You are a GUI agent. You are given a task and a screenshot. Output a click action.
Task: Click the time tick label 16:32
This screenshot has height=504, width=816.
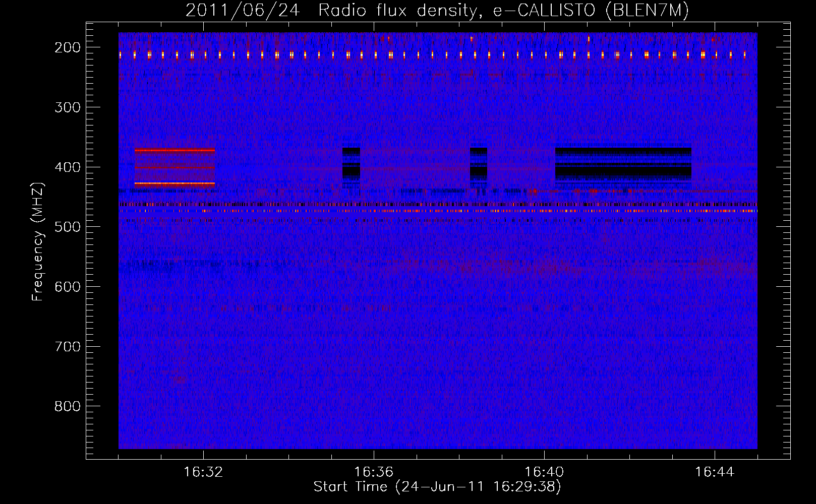(x=203, y=472)
